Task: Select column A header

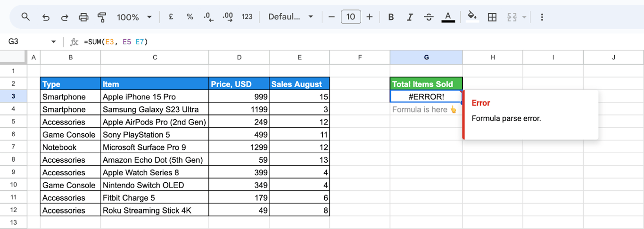Action: click(33, 57)
